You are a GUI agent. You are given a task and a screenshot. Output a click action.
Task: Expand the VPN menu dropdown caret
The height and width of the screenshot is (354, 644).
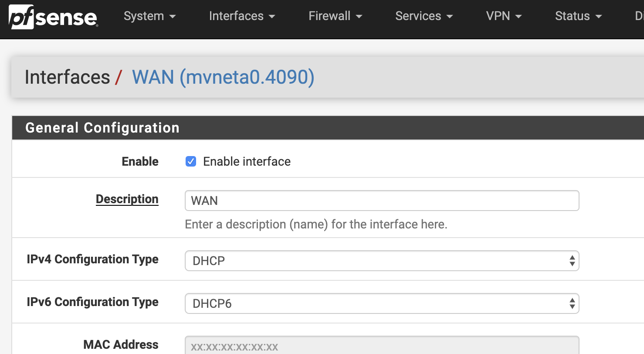(x=519, y=17)
